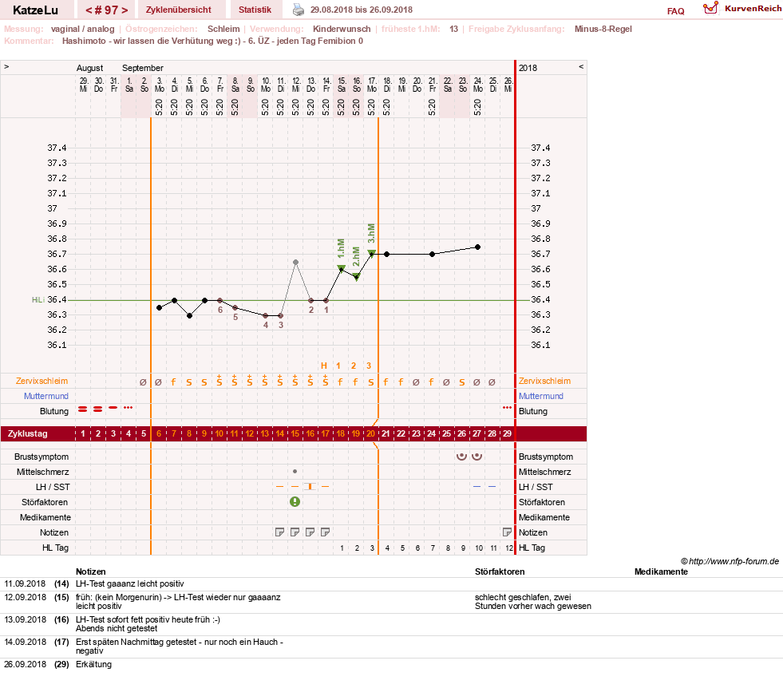This screenshot has height=700, width=783.
Task: Click the note 'Erkältung' for 26.09.2018
Action: click(94, 664)
